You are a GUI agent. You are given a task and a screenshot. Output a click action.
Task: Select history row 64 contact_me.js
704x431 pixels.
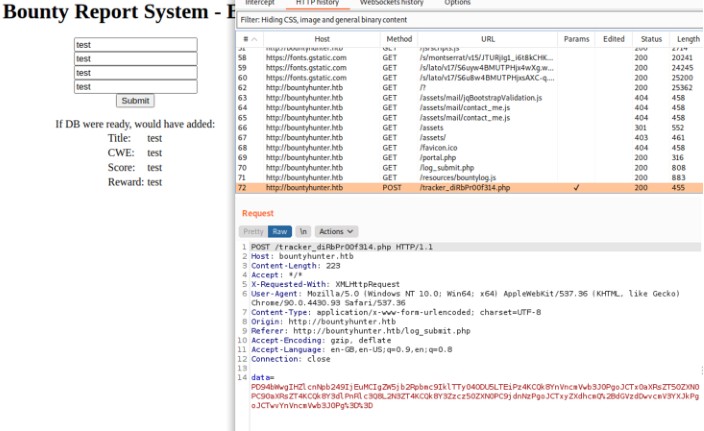469,108
